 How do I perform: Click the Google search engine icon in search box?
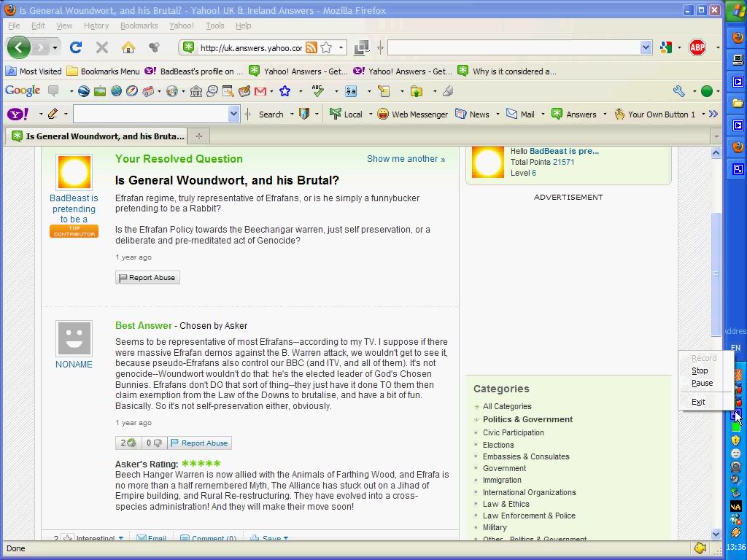(x=665, y=47)
